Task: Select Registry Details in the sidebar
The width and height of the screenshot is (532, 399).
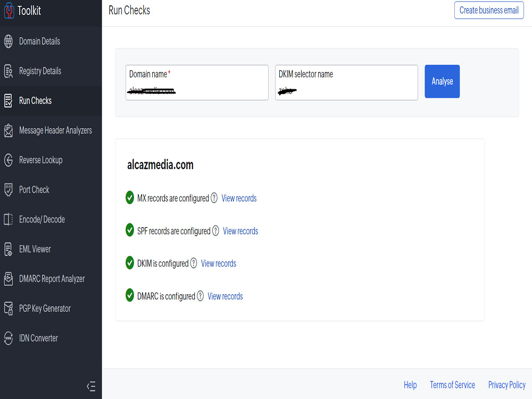Action: pyautogui.click(x=9, y=70)
